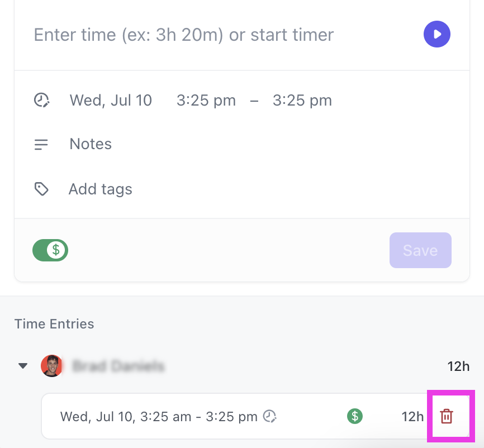Delete the time entry with the trash icon
Viewport: 484px width, 448px height.
tap(447, 416)
